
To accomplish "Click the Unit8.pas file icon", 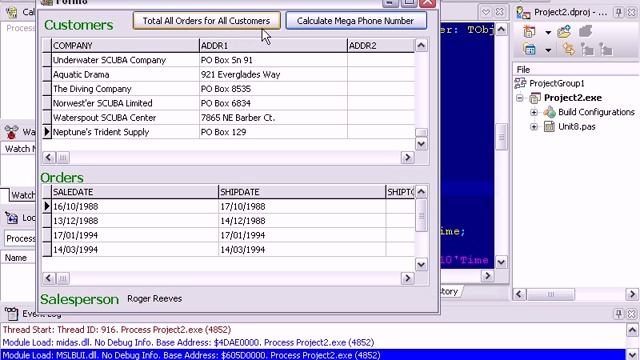I will (x=549, y=127).
